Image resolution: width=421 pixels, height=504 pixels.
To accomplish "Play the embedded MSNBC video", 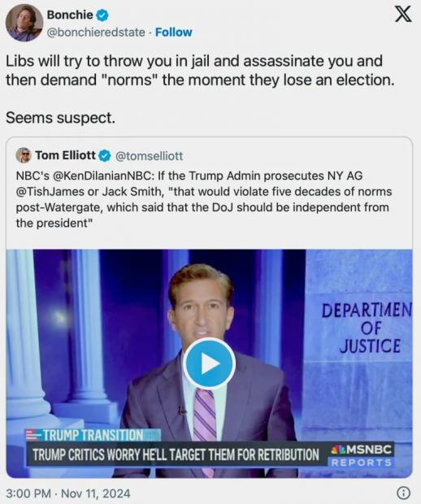I will tap(209, 363).
